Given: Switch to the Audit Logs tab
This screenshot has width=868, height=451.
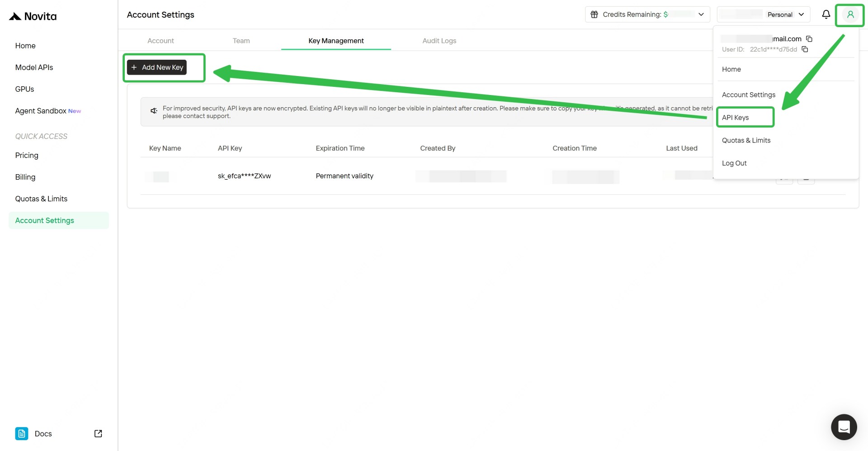Looking at the screenshot, I should tap(439, 40).
